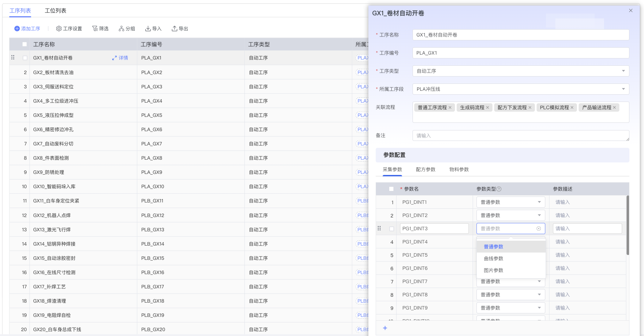
Task: Select 曲线参数 from the dropdown list
Action: (x=494, y=258)
